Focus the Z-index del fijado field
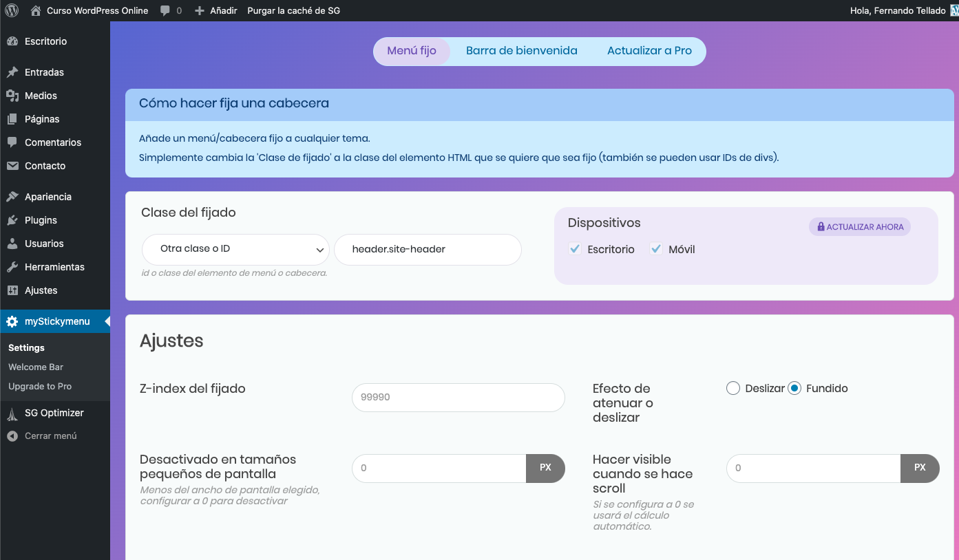 459,398
